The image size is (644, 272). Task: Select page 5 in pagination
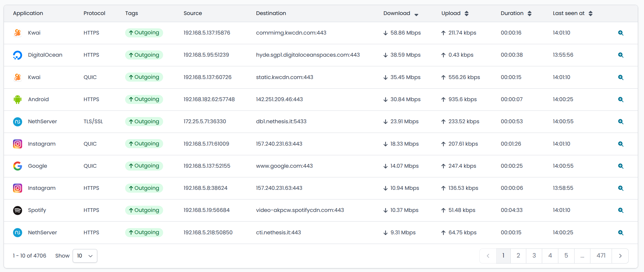point(566,256)
